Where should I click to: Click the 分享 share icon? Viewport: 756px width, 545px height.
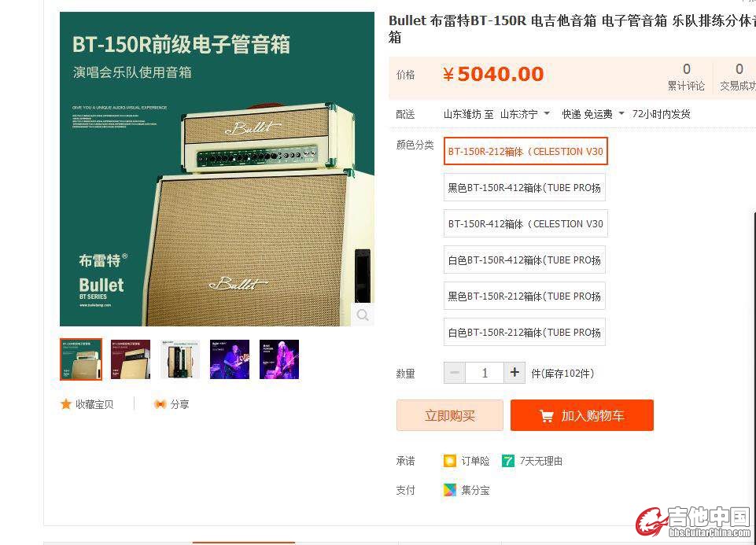(x=160, y=403)
